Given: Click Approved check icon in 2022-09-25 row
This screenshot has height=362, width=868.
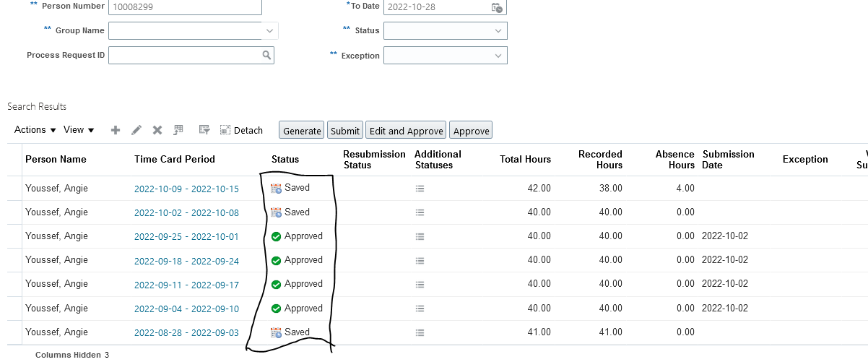Looking at the screenshot, I should [x=276, y=236].
